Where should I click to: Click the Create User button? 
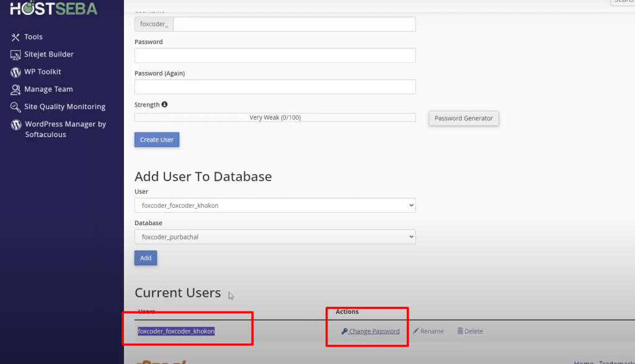[156, 140]
